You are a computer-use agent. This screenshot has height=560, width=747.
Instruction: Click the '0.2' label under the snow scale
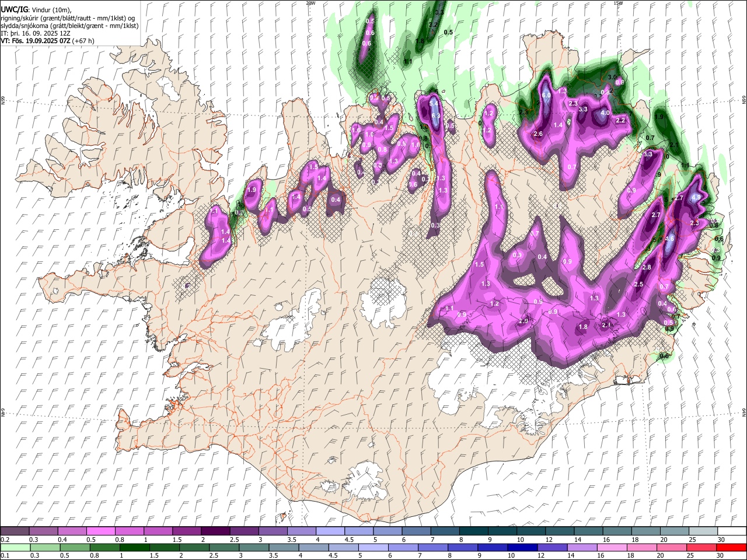(x=5, y=540)
